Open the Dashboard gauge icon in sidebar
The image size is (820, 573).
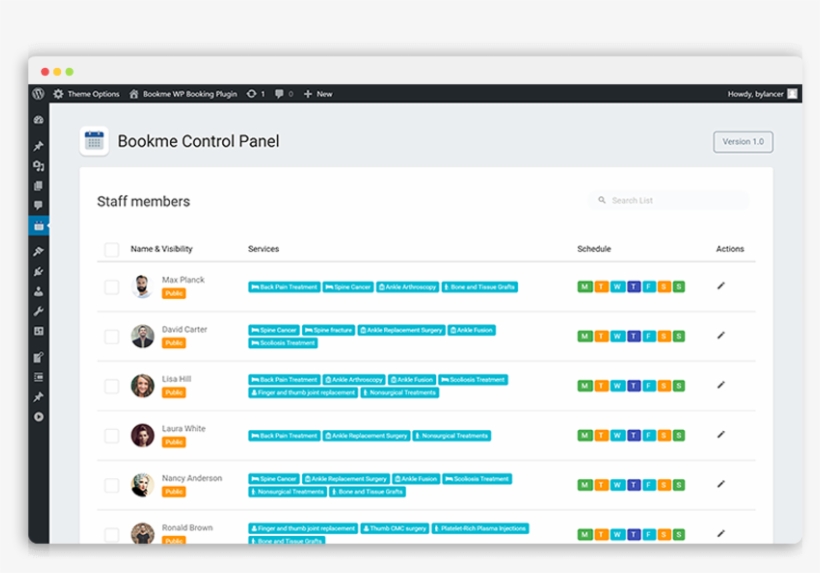[39, 120]
